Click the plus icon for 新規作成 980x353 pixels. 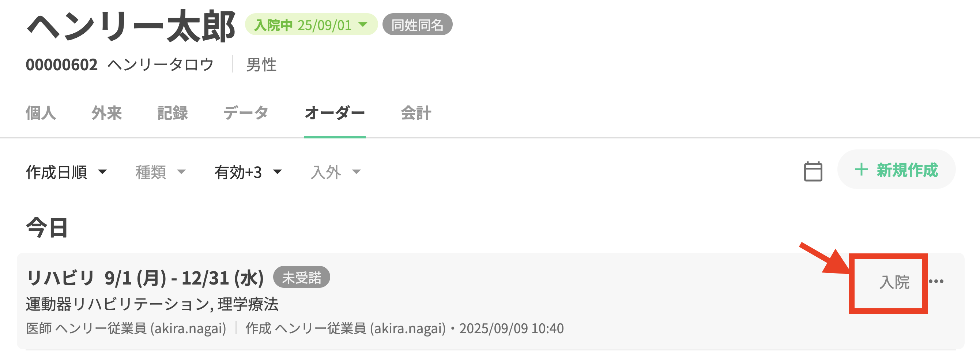coord(861,170)
